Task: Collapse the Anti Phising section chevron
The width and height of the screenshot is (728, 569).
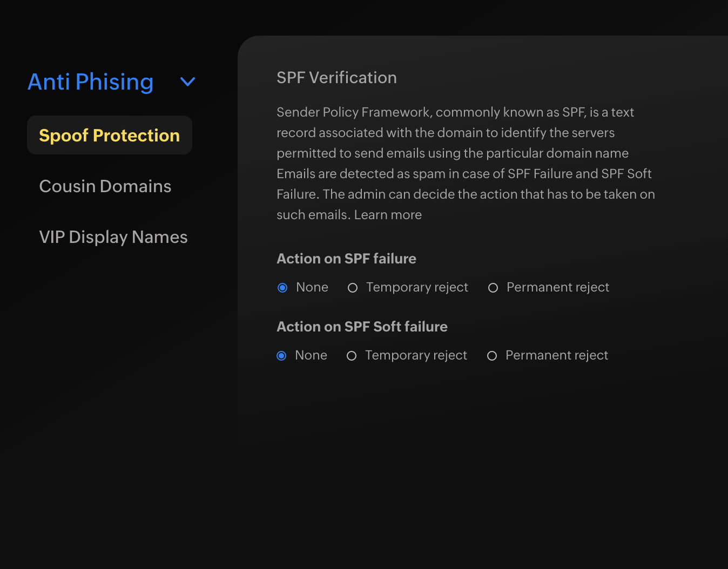Action: pos(187,82)
